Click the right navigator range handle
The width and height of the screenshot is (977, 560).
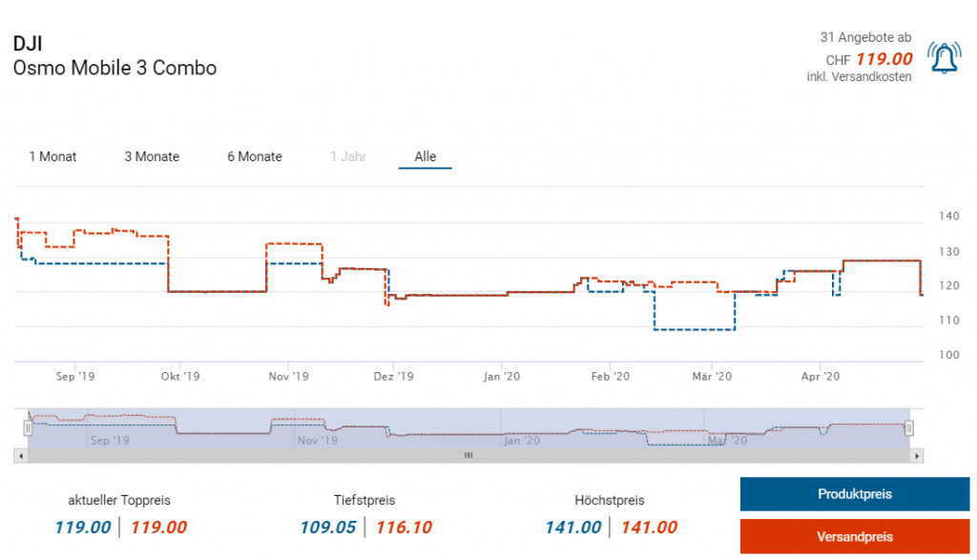pyautogui.click(x=909, y=428)
